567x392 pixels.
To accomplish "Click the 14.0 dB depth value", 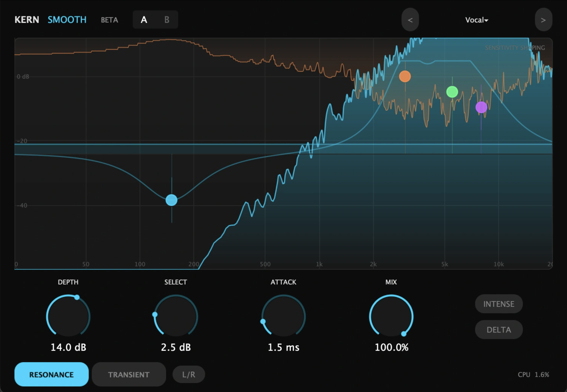I will coord(68,347).
